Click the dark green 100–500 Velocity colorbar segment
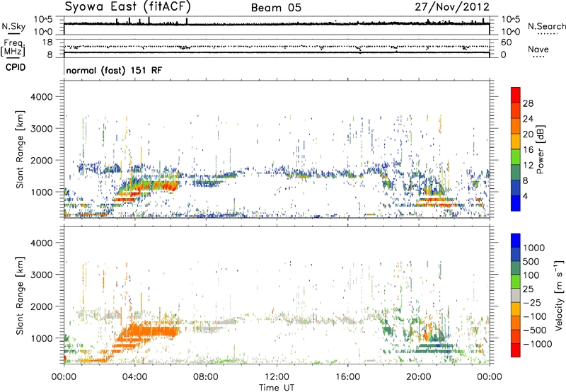Screen dimensions: 566x392 click(x=516, y=268)
